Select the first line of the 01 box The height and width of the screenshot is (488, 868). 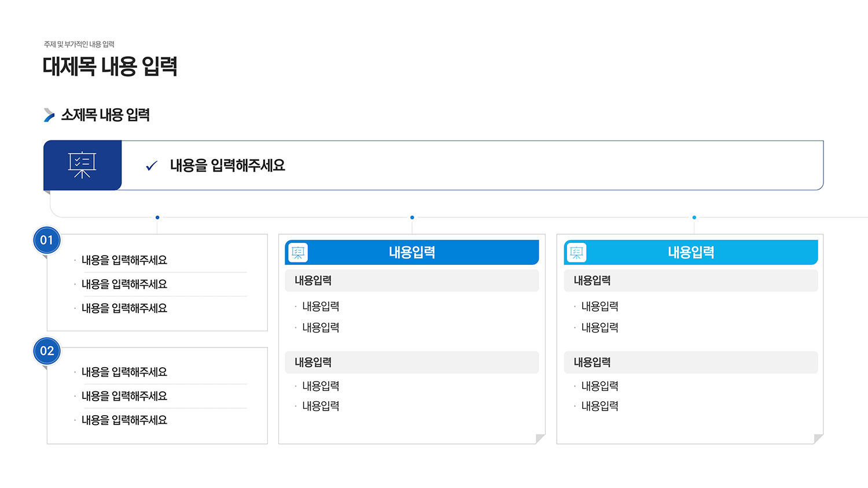pyautogui.click(x=124, y=260)
